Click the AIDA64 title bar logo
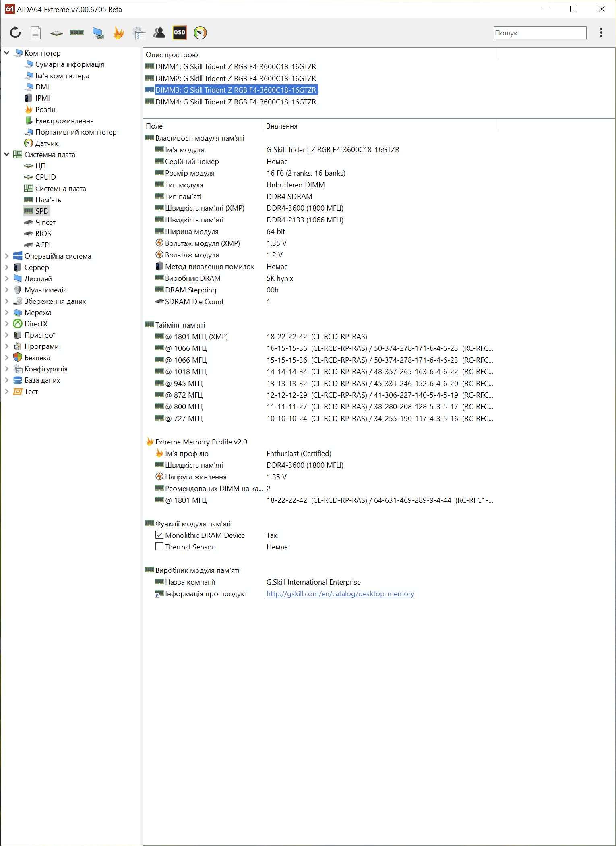Screen dimensions: 616x846 pyautogui.click(x=10, y=9)
